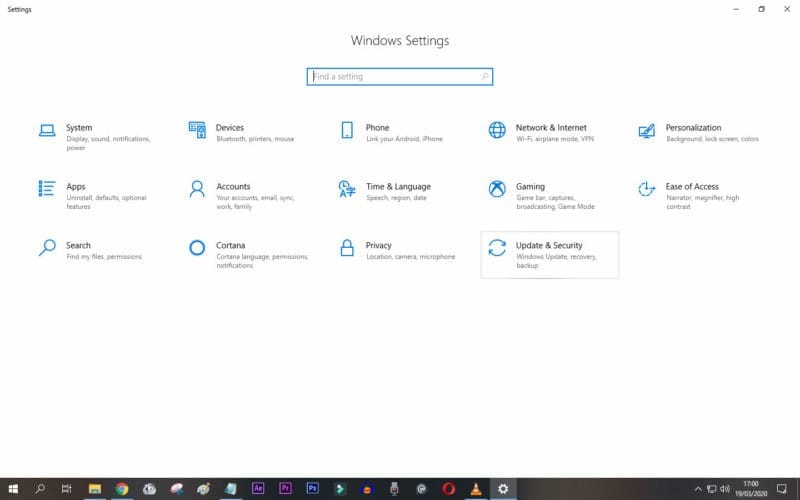Open the Windows Start menu

13,489
